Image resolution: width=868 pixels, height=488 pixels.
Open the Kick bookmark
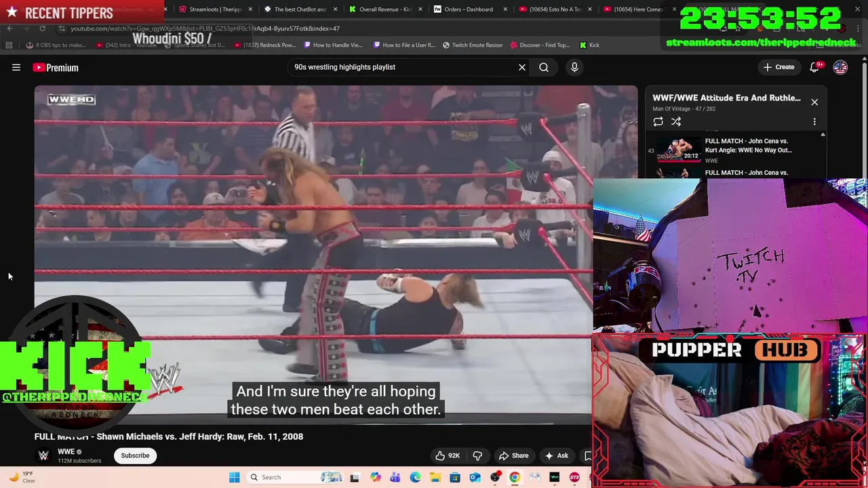[x=589, y=45]
